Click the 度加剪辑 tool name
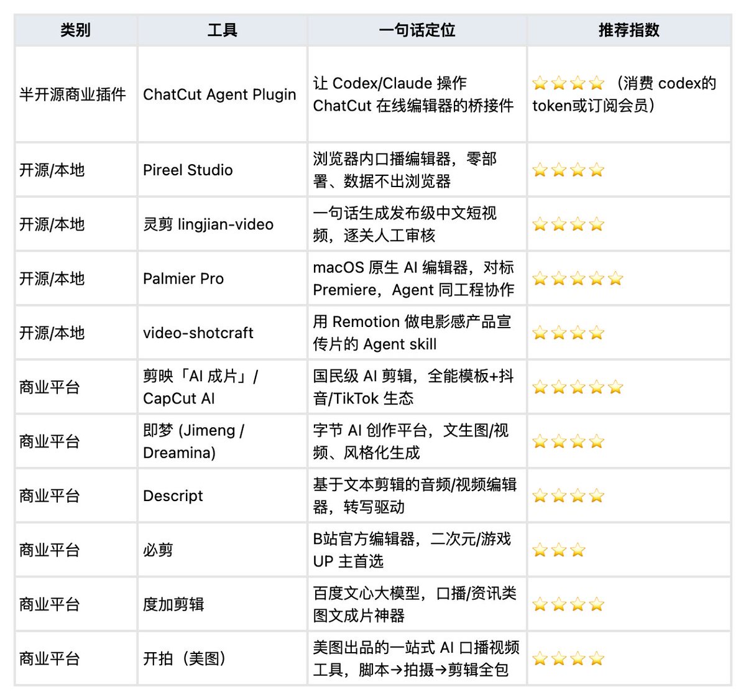 173,604
